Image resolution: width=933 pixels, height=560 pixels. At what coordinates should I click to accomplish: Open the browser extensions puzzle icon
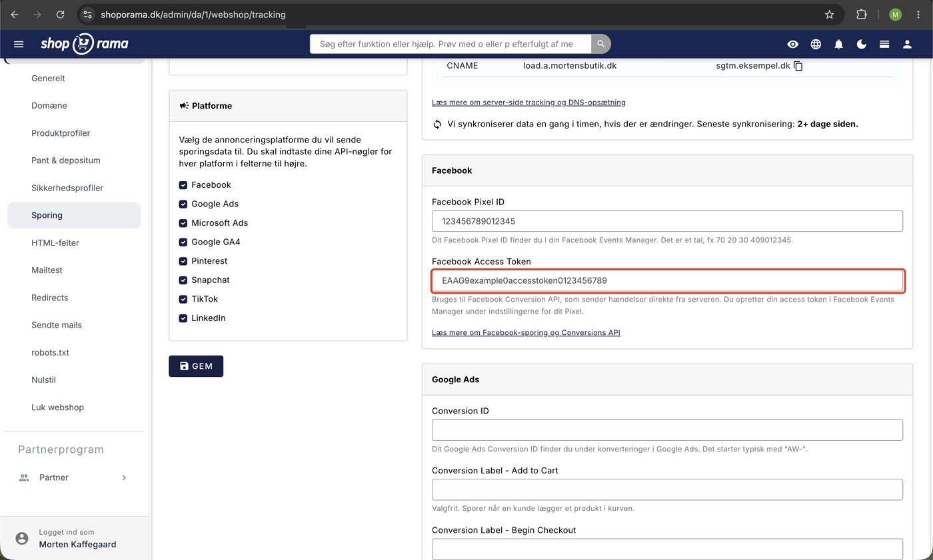tap(862, 14)
